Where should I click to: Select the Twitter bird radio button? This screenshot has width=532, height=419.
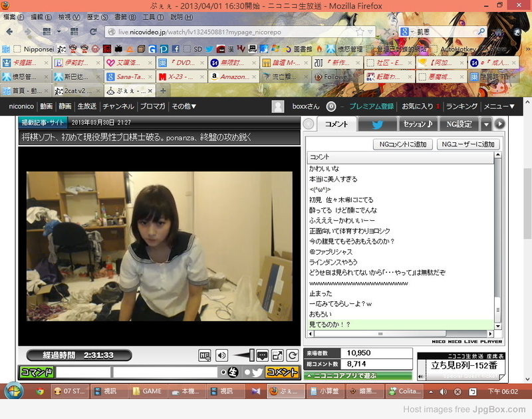[247, 372]
